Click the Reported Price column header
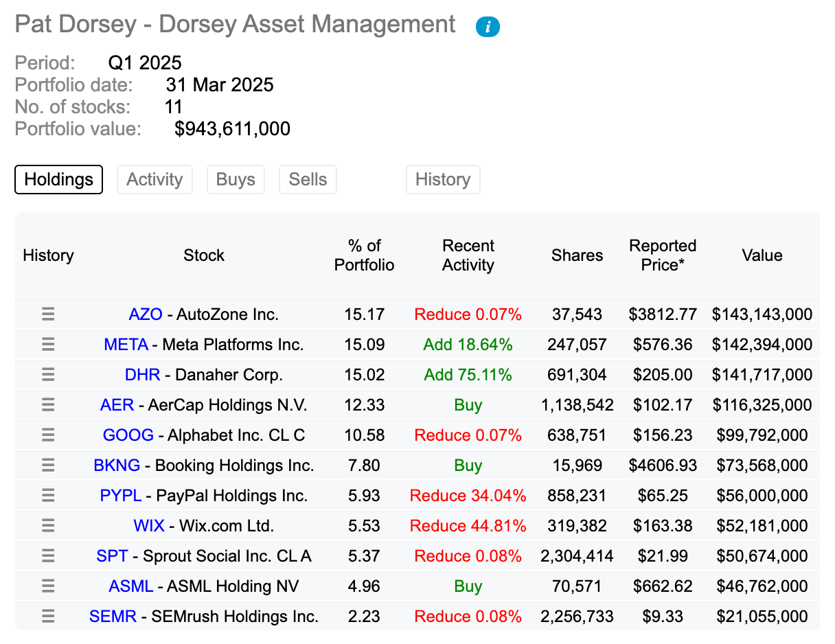 [663, 255]
